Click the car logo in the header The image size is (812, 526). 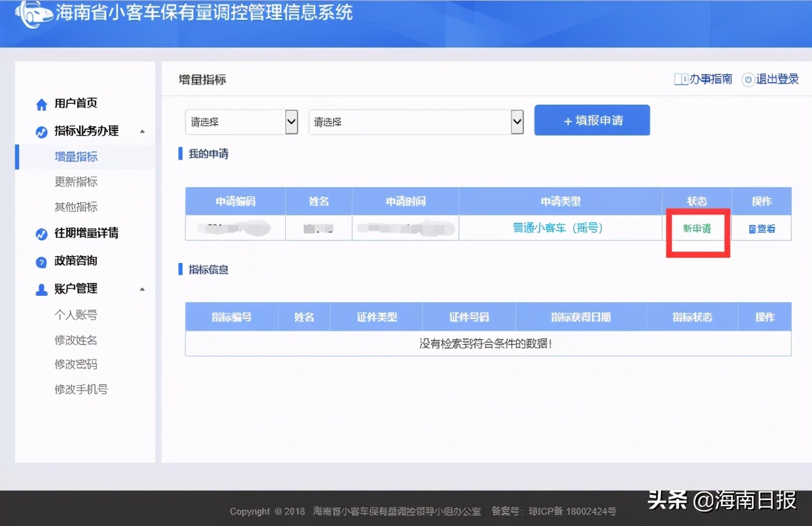click(33, 14)
